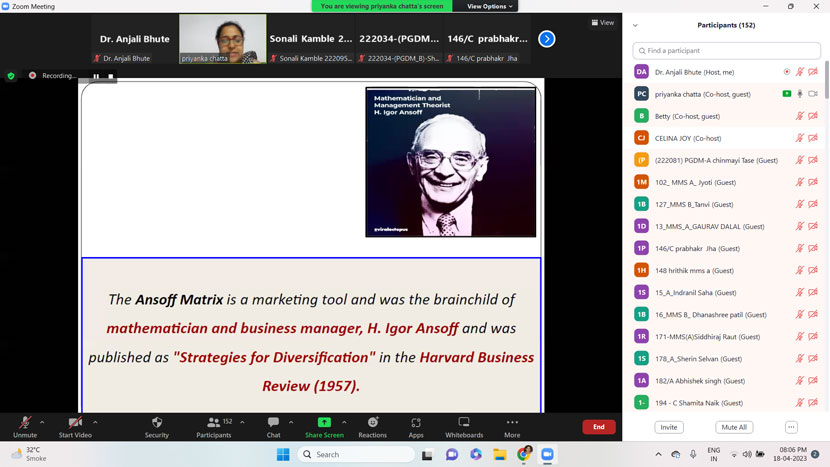Expand the Participants options arrow
The image size is (830, 467).
(x=242, y=423)
